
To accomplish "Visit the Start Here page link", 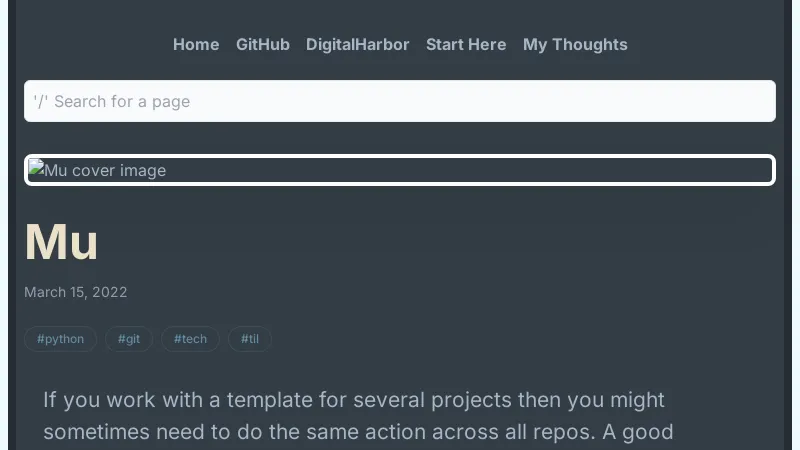I will [x=466, y=44].
